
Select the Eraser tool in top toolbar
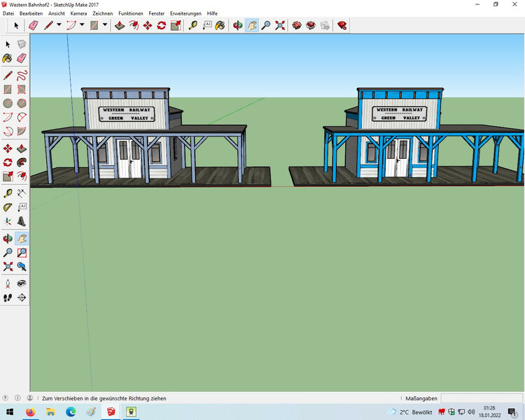(33, 25)
